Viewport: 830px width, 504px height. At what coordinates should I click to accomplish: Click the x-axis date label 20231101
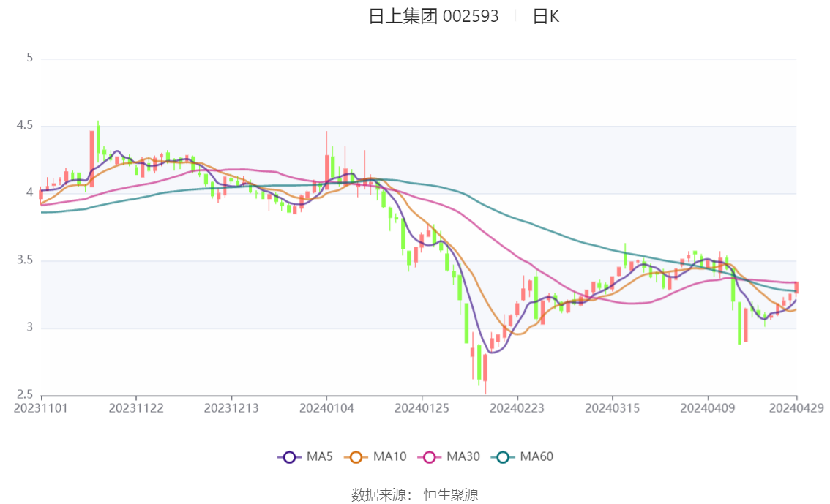click(x=41, y=408)
